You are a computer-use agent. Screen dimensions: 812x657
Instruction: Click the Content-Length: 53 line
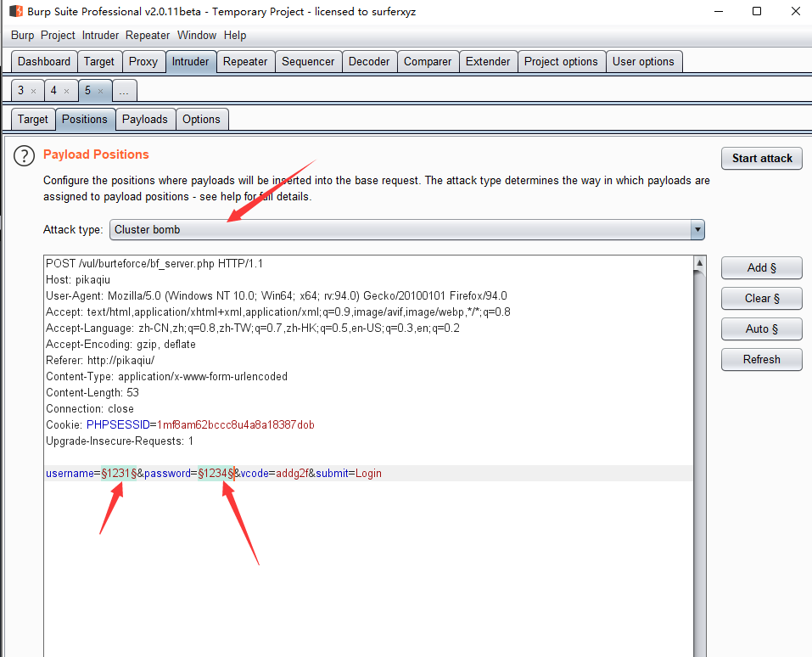coord(92,393)
